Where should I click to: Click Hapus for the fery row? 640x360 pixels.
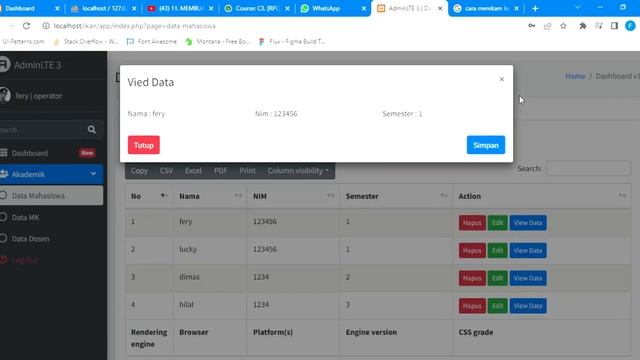click(472, 223)
